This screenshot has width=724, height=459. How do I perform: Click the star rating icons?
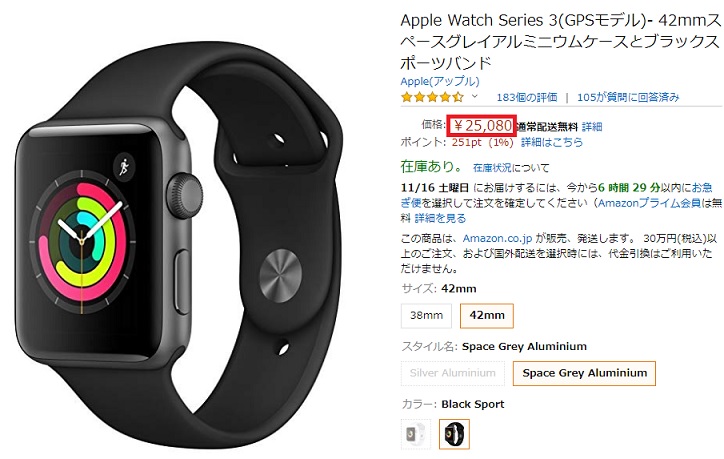[432, 97]
